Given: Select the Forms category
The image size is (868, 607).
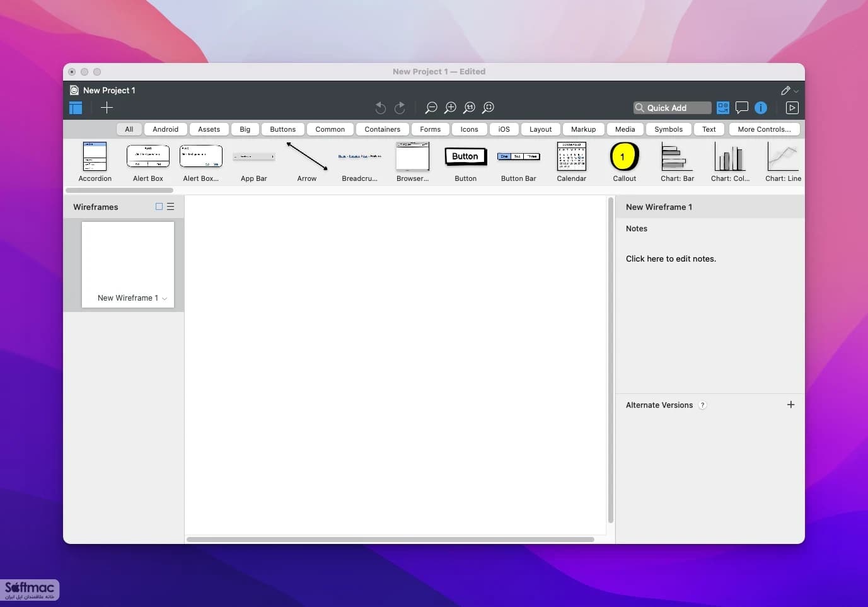Looking at the screenshot, I should click(431, 129).
